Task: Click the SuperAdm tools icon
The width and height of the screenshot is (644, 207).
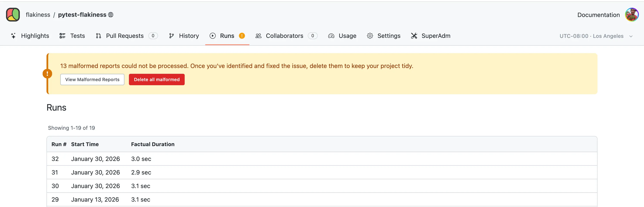Action: [x=414, y=36]
